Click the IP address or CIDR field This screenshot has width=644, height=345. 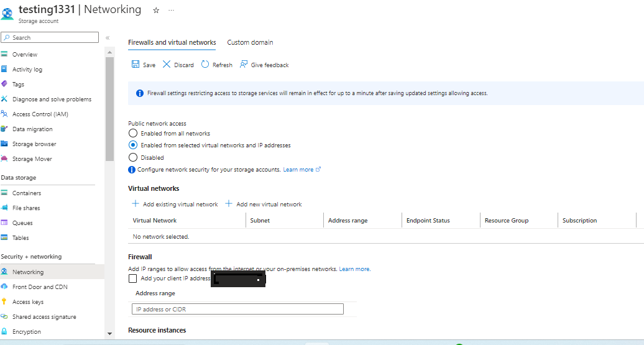tap(237, 309)
